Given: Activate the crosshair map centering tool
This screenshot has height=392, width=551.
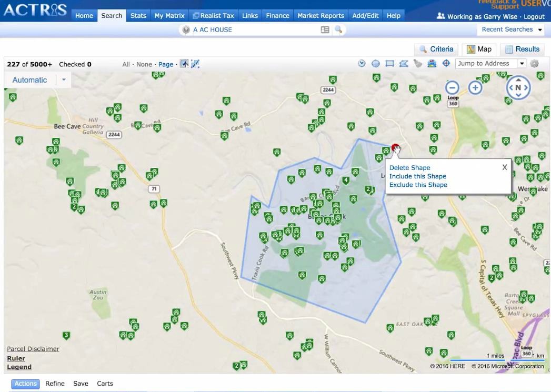Looking at the screenshot, I should [446, 63].
